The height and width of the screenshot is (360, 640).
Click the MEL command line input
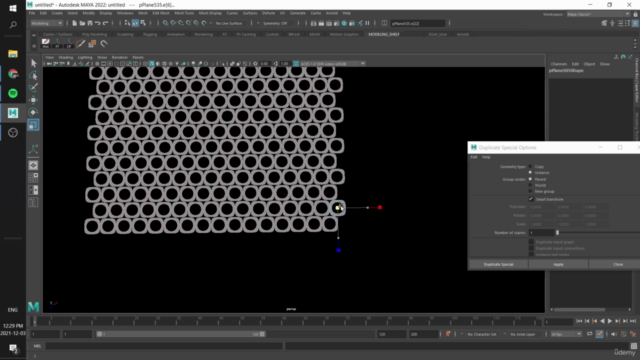tap(163, 346)
